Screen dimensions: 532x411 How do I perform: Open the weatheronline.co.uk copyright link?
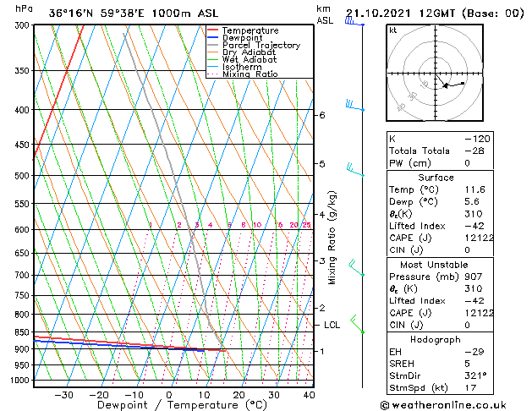click(443, 405)
